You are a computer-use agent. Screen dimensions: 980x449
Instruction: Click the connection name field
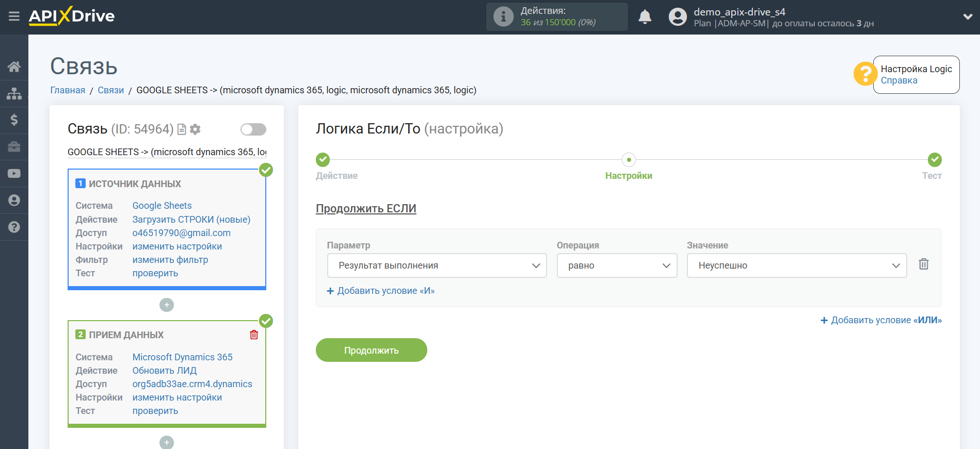coord(167,152)
